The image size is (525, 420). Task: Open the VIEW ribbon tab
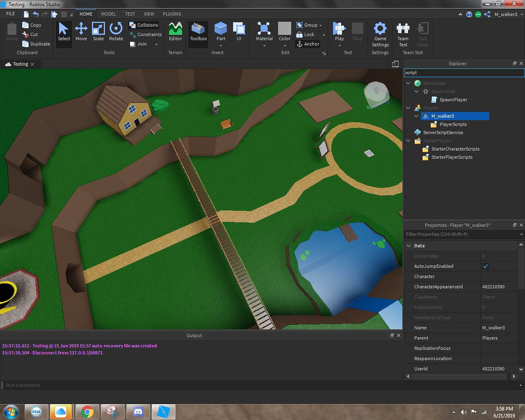pos(149,14)
